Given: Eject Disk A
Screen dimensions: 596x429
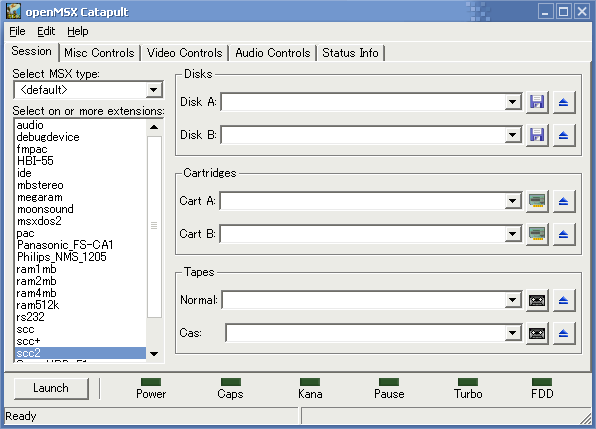Looking at the screenshot, I should (564, 102).
